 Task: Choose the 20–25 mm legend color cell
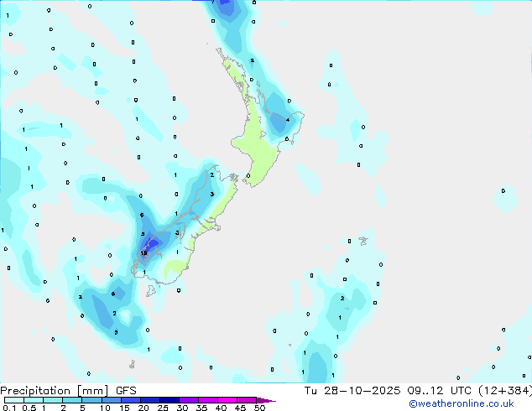click(150, 400)
